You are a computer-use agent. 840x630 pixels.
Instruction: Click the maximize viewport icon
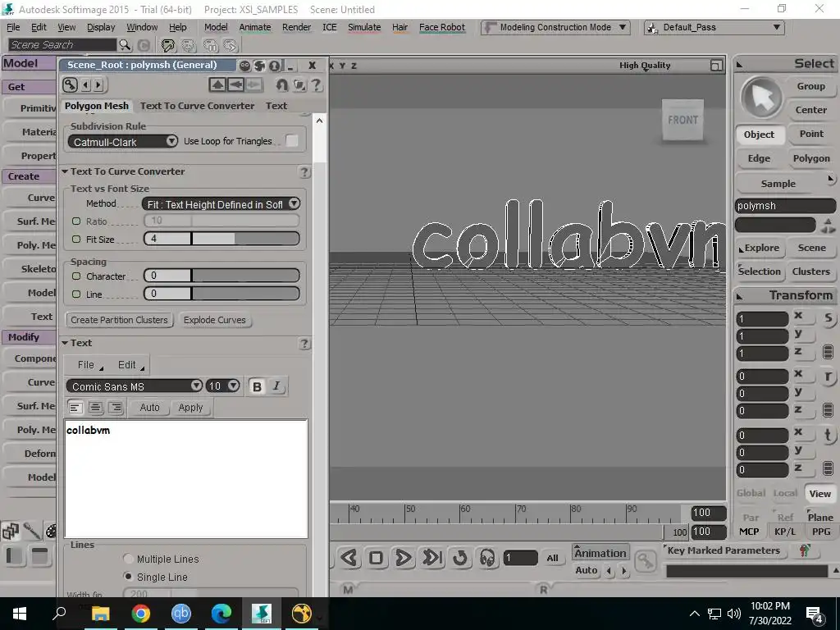715,66
